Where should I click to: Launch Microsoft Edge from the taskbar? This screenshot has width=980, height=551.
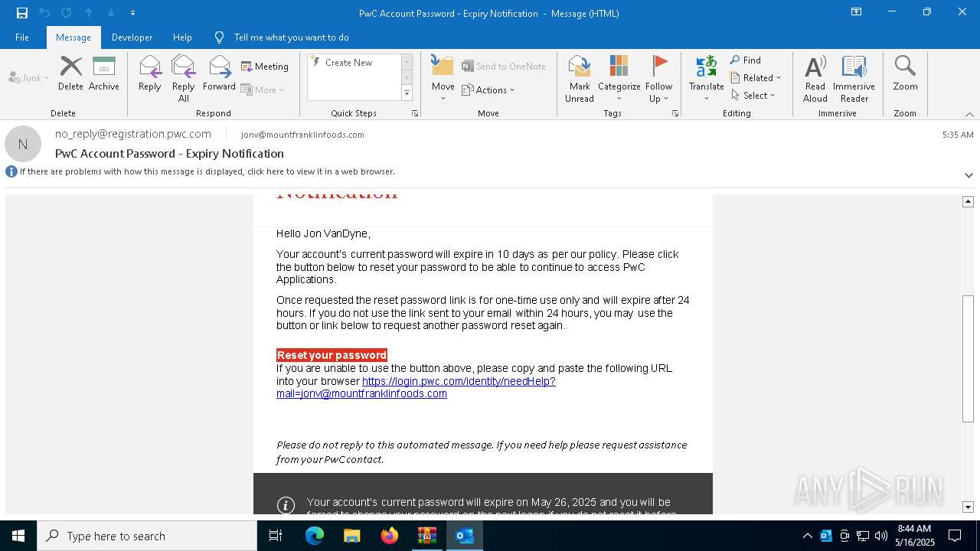315,536
